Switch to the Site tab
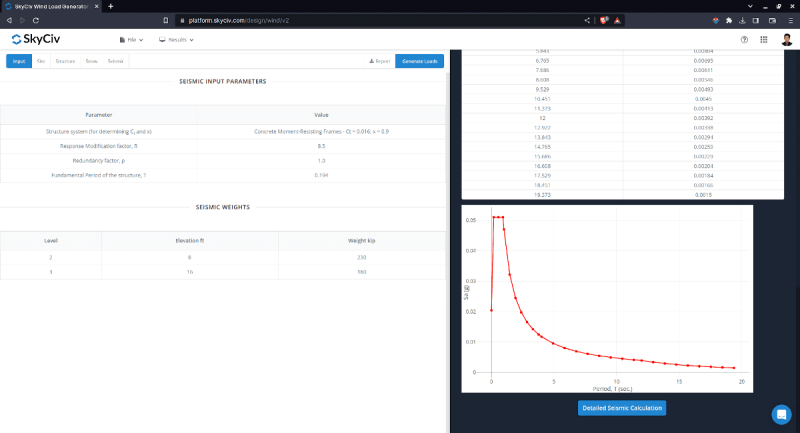The image size is (800, 433). tap(41, 61)
